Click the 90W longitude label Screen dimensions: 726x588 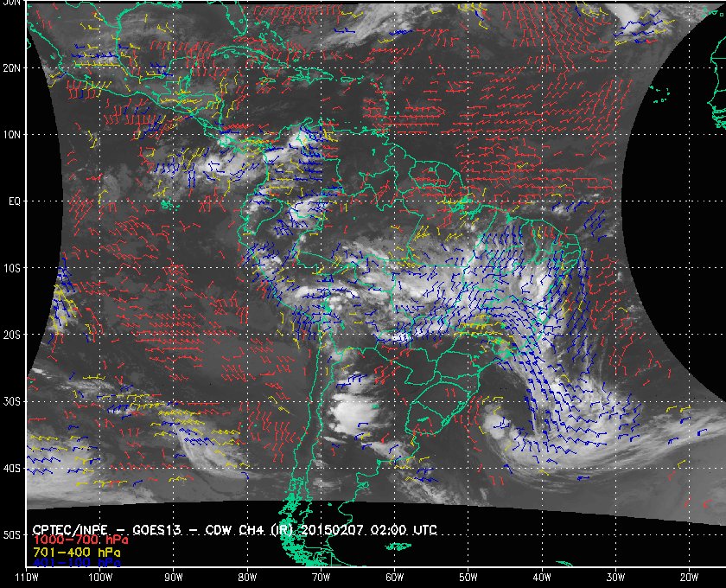(174, 578)
